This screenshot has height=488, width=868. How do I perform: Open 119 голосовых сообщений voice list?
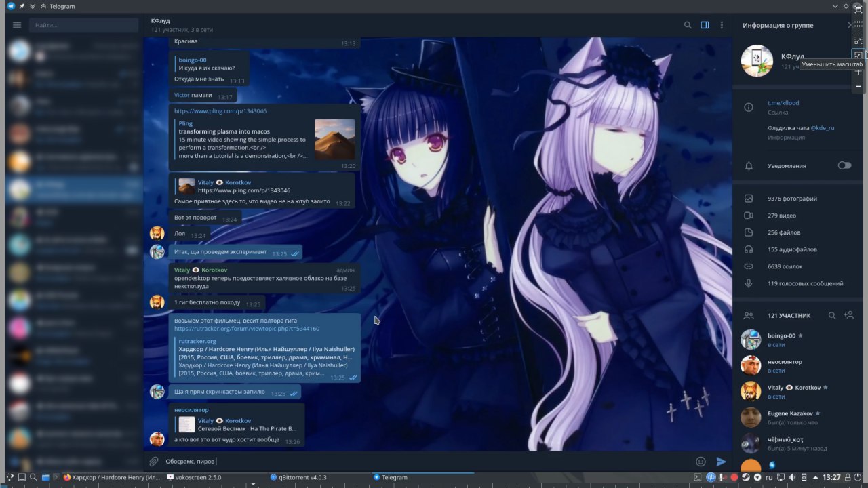point(806,283)
